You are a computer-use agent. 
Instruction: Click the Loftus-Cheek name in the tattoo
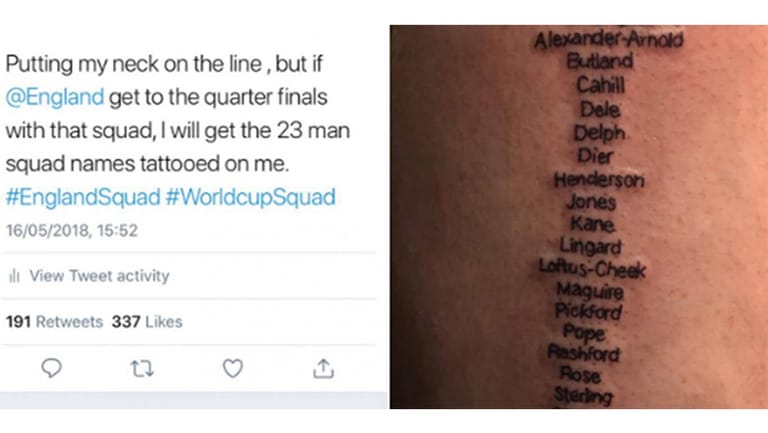pyautogui.click(x=592, y=270)
